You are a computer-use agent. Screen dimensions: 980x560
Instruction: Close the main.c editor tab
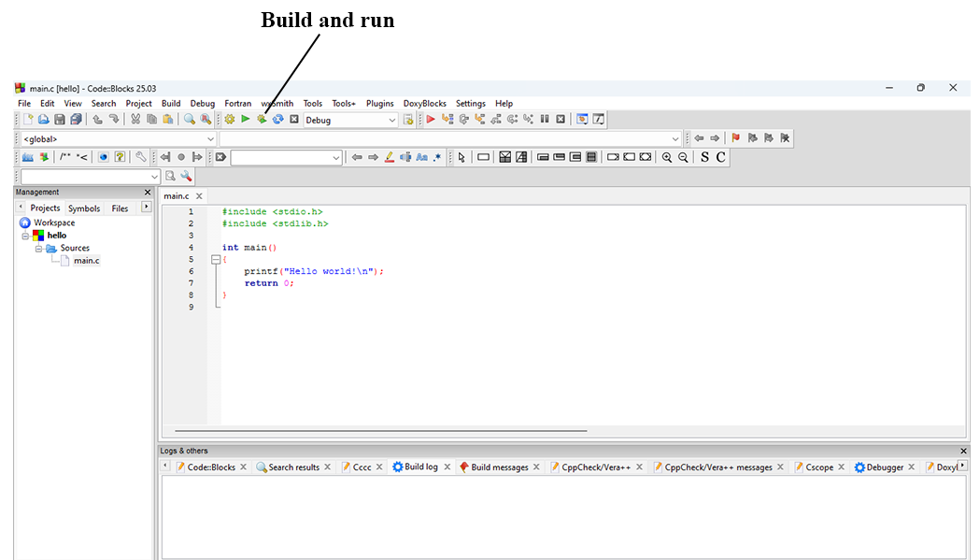199,196
